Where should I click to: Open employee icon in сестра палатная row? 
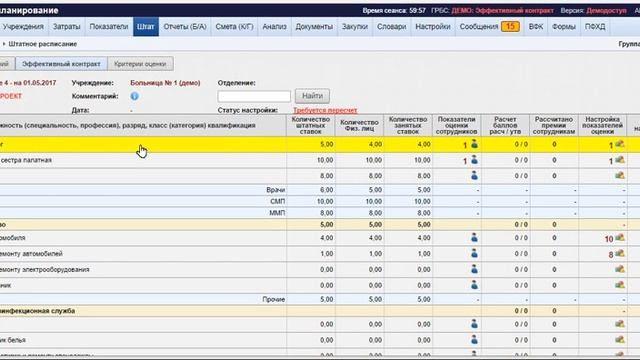(474, 160)
